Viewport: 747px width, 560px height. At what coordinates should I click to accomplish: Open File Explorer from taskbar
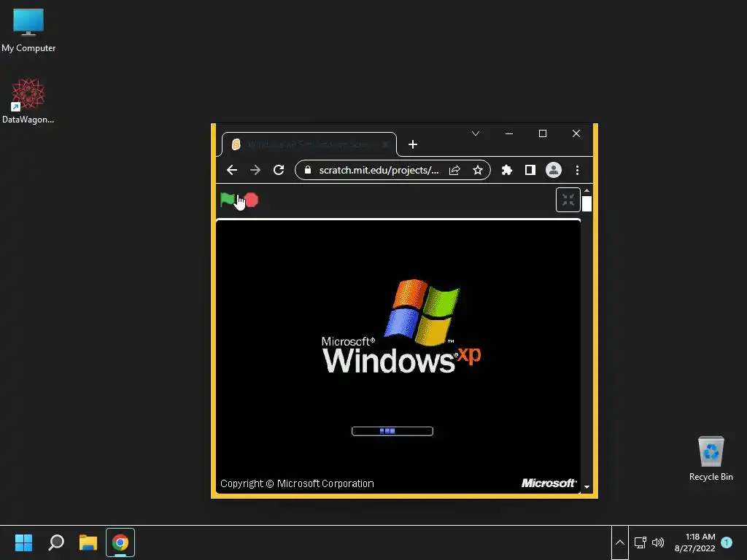pos(88,542)
